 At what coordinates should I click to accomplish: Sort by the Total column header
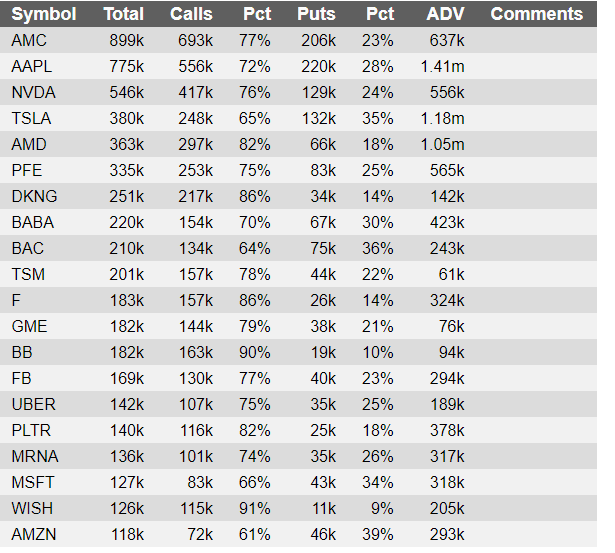click(124, 14)
